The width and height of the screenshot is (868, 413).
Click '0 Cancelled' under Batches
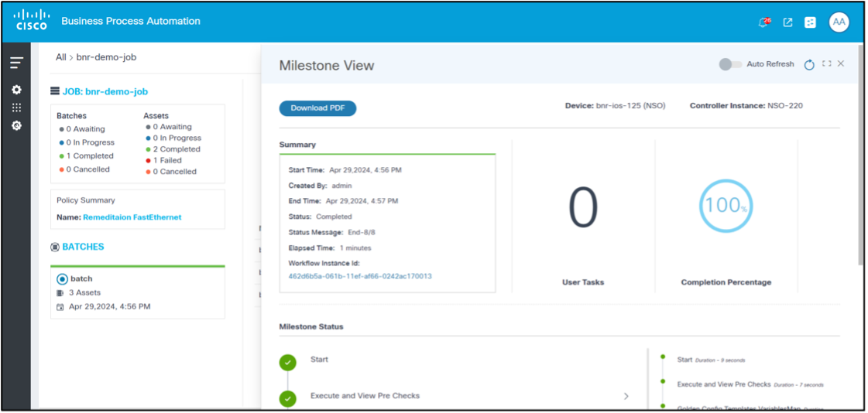click(x=88, y=169)
